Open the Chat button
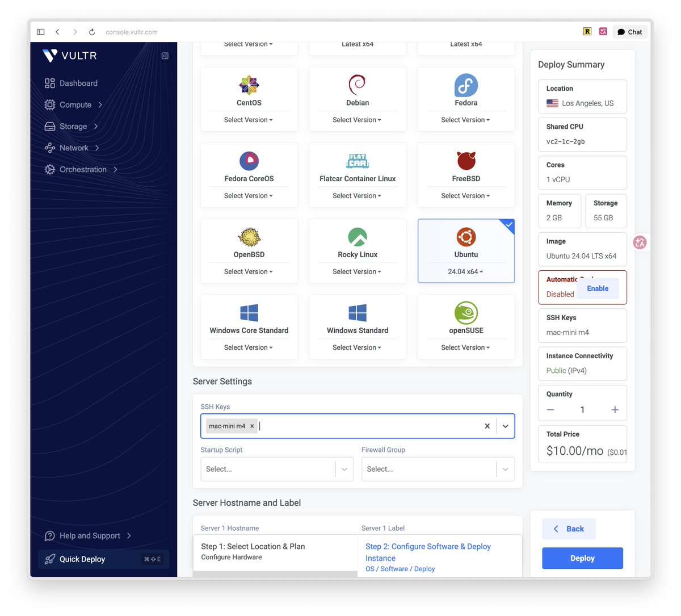This screenshot has width=681, height=616. pos(630,32)
